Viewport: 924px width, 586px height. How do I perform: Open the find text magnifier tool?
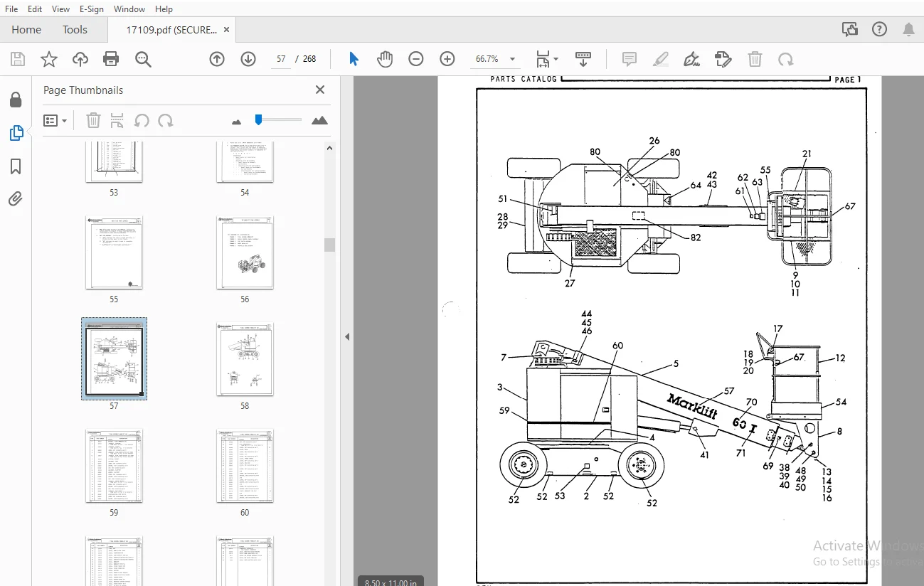(x=143, y=59)
